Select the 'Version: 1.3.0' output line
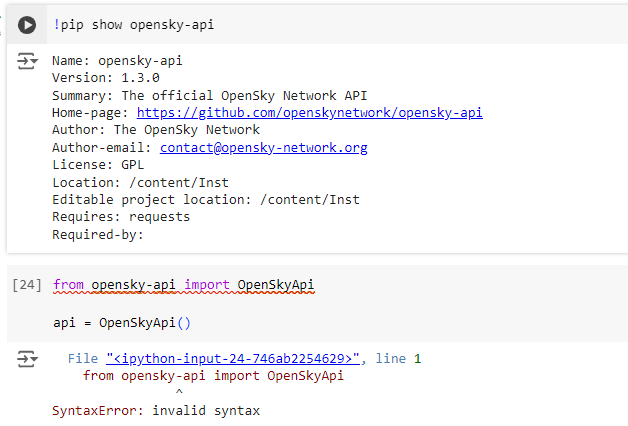Screen dimensions: 628x426 (x=106, y=78)
